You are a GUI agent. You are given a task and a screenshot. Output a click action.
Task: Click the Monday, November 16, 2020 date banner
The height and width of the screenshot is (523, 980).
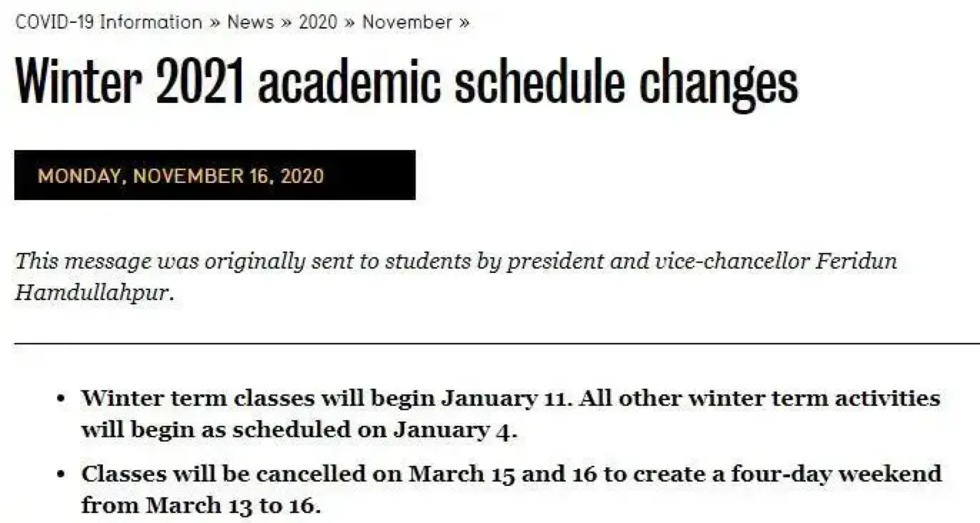point(214,175)
